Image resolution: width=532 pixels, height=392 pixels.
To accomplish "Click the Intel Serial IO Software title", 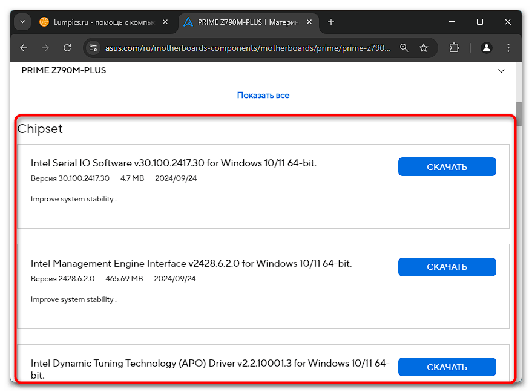I will point(173,163).
